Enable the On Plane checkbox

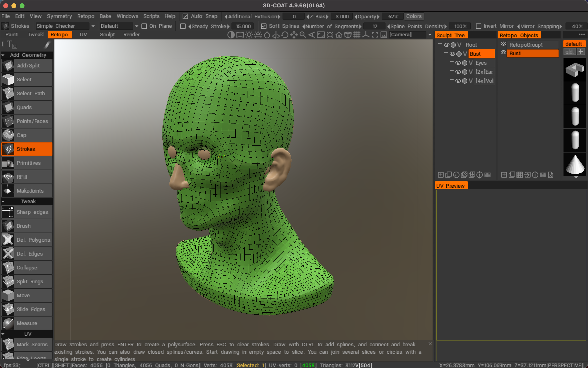click(x=144, y=26)
